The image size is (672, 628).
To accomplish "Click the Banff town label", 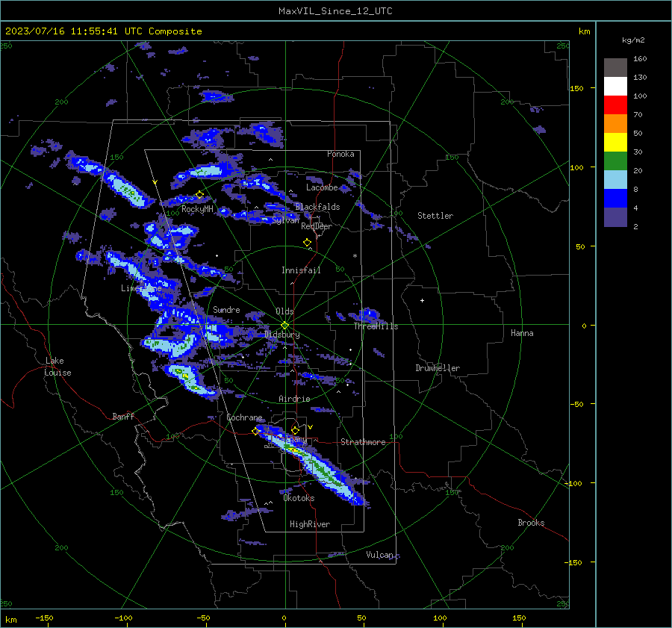I will pyautogui.click(x=123, y=416).
